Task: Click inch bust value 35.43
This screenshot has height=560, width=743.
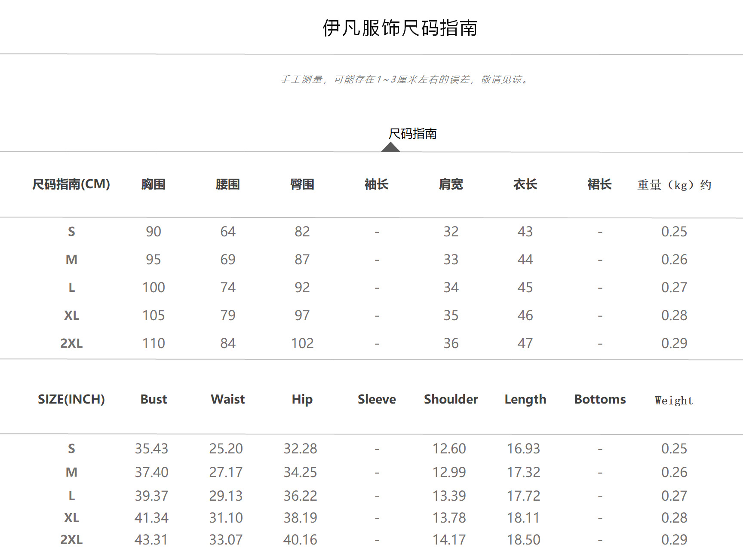Action: (x=151, y=449)
